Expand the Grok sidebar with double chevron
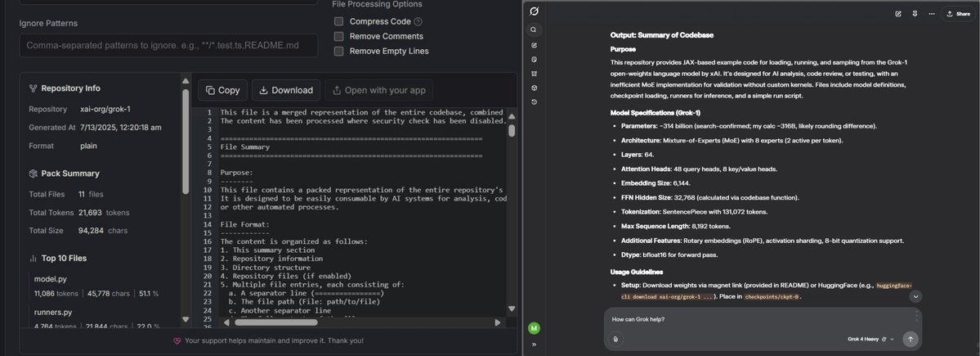The height and width of the screenshot is (356, 980). coord(534,344)
